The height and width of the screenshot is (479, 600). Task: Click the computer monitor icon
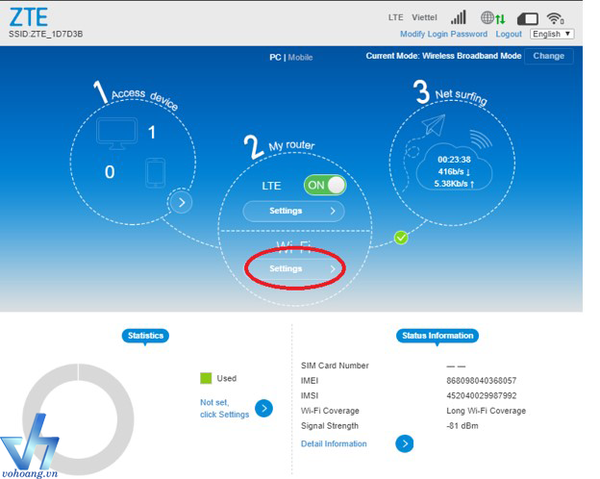[x=117, y=133]
